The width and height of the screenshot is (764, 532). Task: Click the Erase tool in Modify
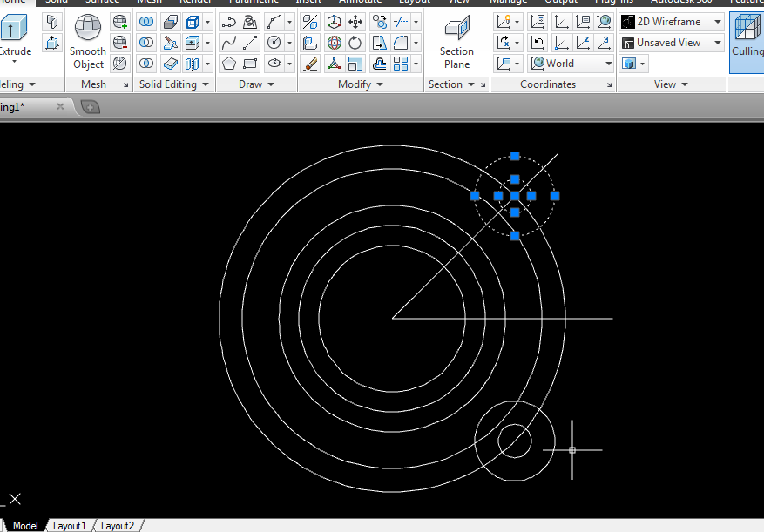pyautogui.click(x=310, y=64)
